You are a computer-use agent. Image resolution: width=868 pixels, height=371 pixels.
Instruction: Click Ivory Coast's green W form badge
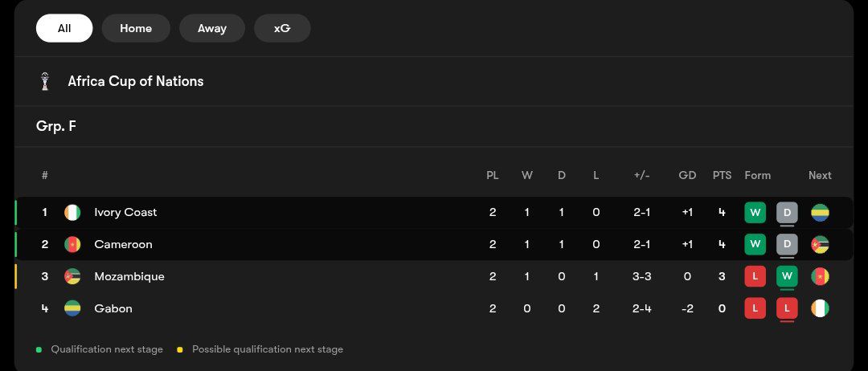[x=755, y=213]
